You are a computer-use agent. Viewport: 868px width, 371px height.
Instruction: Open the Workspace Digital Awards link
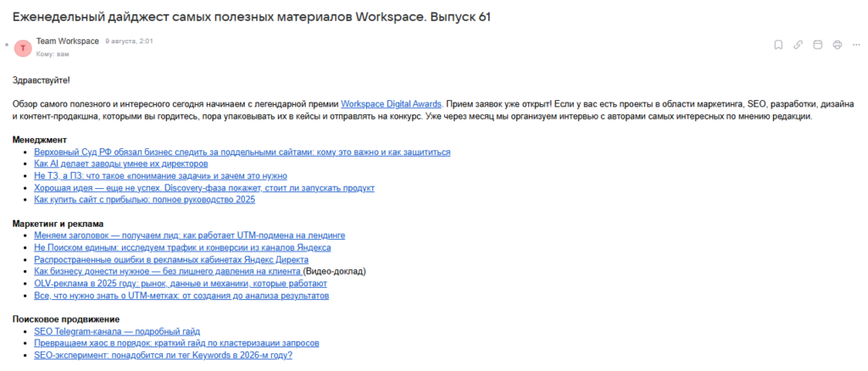391,103
